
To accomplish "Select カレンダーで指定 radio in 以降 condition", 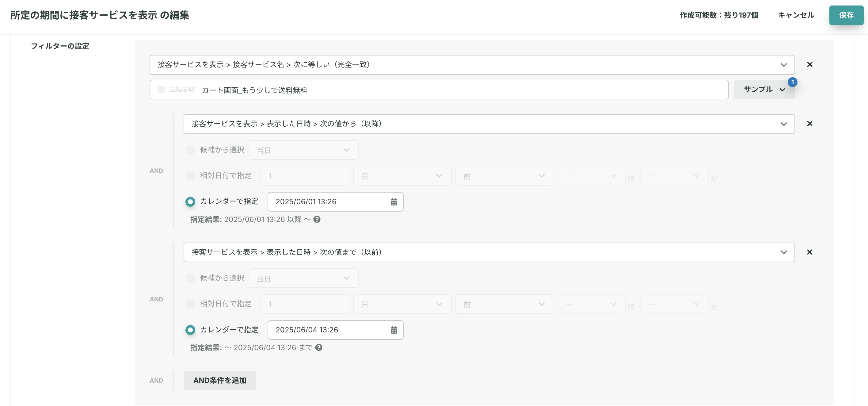I will pyautogui.click(x=190, y=202).
